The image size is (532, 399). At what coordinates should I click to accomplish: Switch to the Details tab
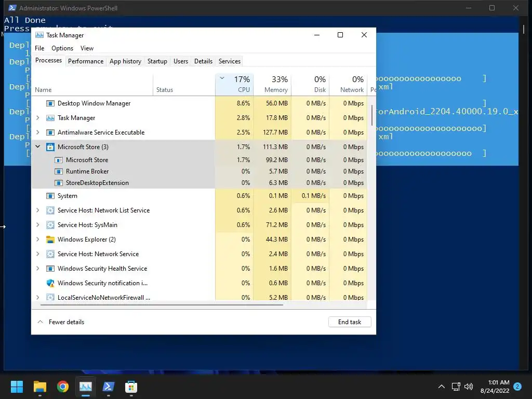click(x=203, y=61)
